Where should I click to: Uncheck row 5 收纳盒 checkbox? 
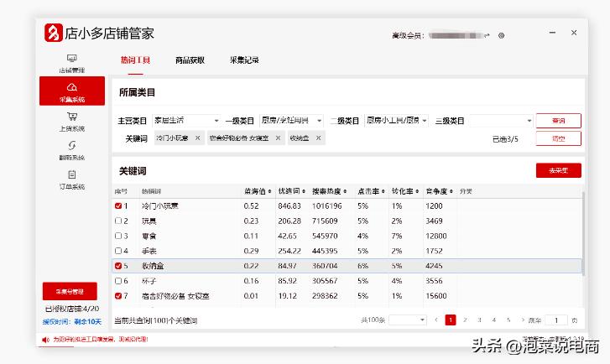point(118,266)
